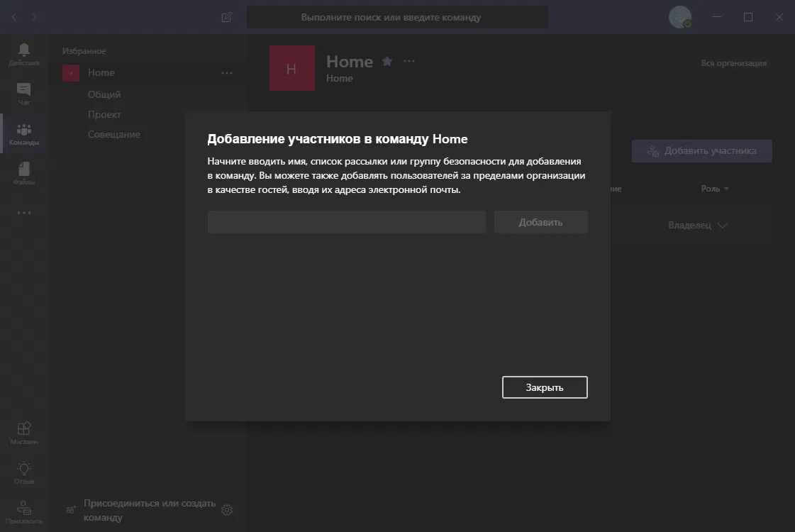Open the Совещание channel
Viewport: 795px width, 532px height.
(114, 134)
